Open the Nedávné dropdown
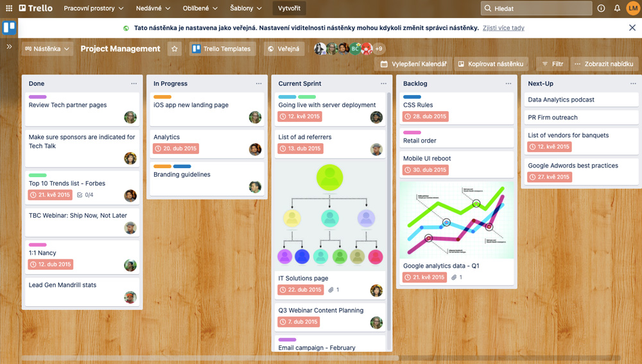This screenshot has width=642, height=364. point(153,8)
